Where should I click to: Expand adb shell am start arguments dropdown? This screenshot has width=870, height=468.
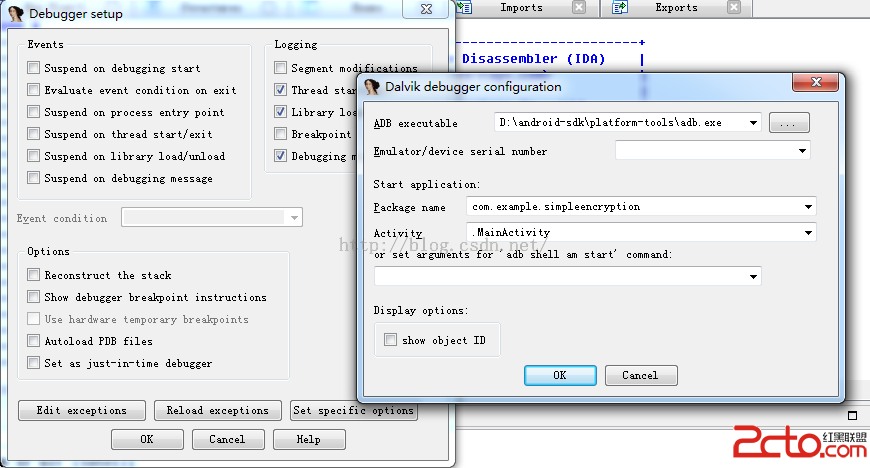point(753,276)
